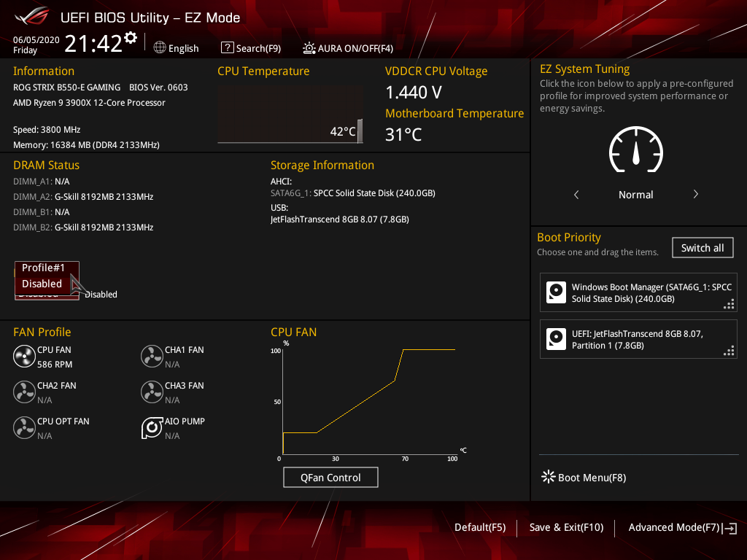This screenshot has height=560, width=747.
Task: Open the time settings gear icon
Action: pyautogui.click(x=131, y=38)
